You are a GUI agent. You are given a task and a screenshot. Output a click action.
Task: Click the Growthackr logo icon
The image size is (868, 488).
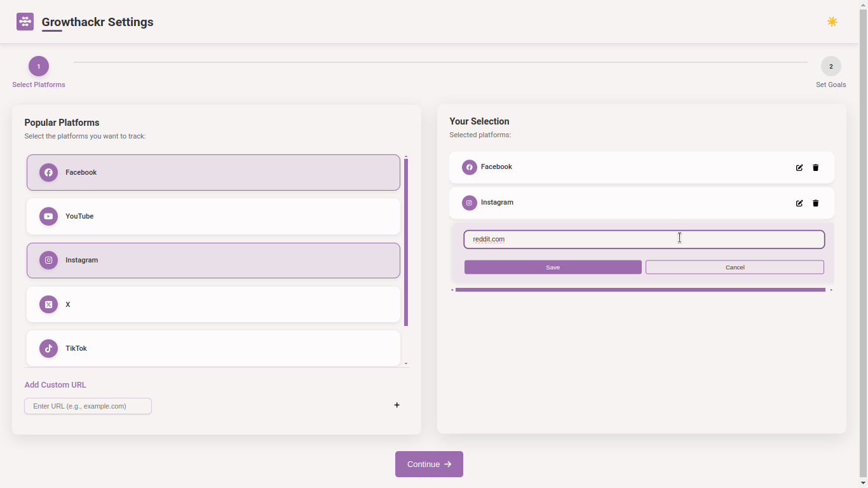tap(25, 21)
